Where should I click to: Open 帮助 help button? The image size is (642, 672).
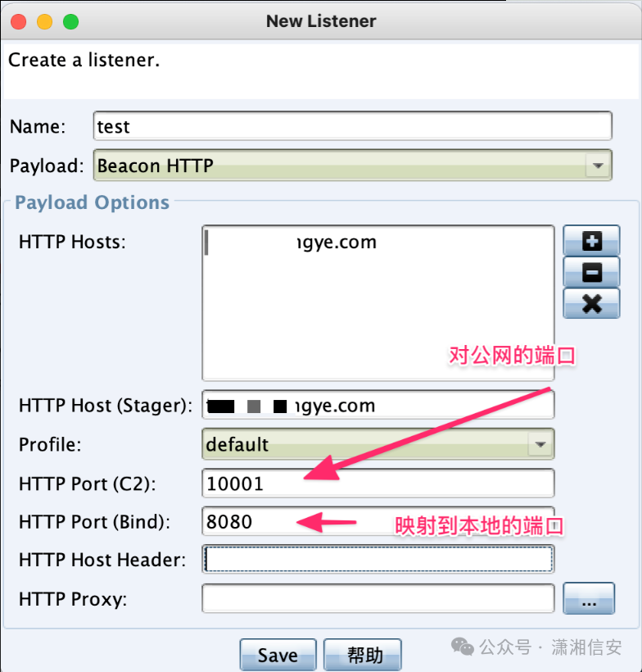coord(362,655)
